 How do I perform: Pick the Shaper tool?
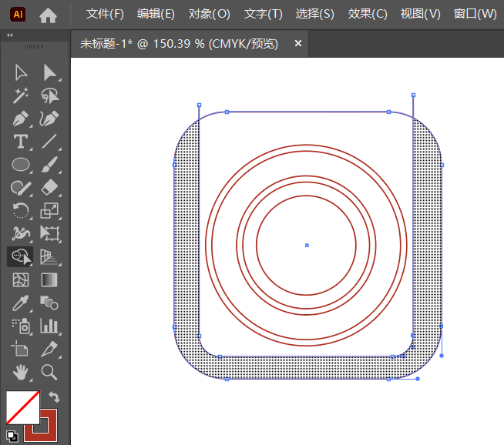21,188
